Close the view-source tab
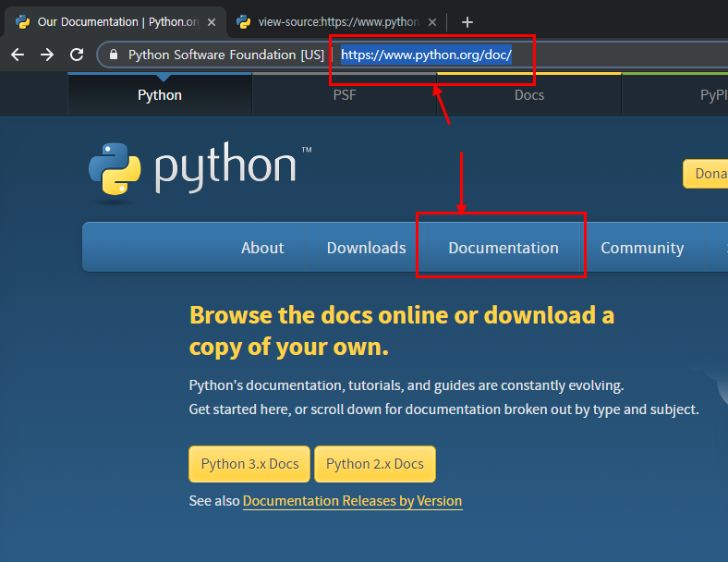The image size is (728, 562). [431, 22]
